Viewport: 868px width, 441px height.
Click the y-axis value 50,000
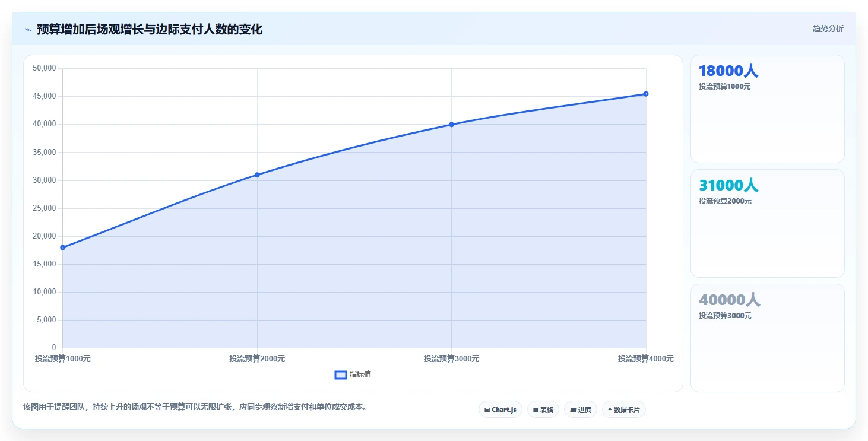(44, 68)
